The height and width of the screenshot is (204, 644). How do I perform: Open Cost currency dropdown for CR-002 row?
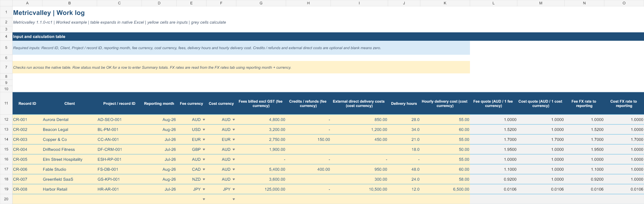[x=234, y=130]
